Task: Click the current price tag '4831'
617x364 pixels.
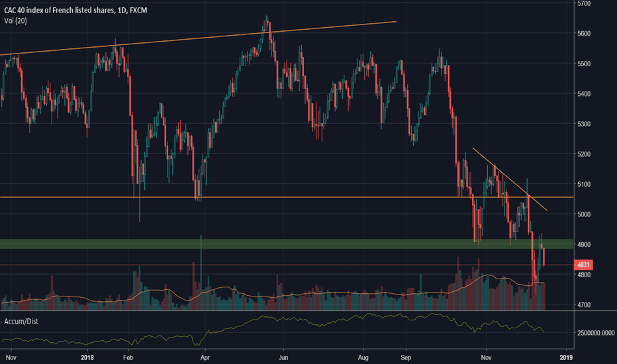Action: click(583, 265)
